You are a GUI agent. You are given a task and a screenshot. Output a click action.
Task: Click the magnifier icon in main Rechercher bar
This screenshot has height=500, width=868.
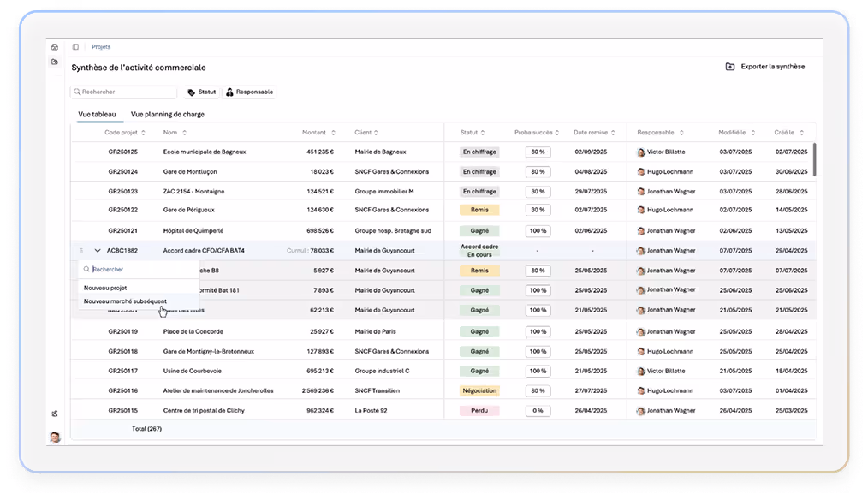(x=78, y=92)
